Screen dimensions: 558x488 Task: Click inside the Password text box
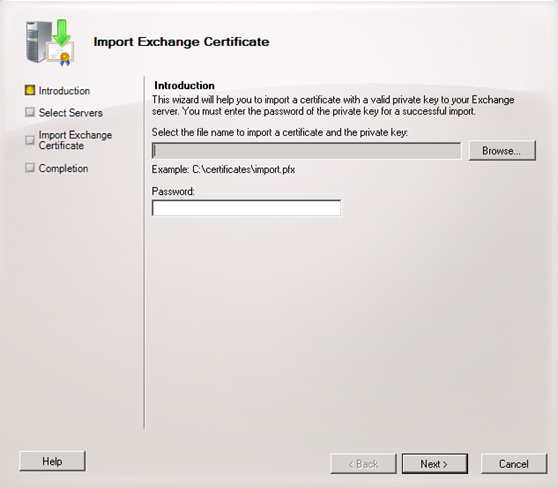click(246, 208)
